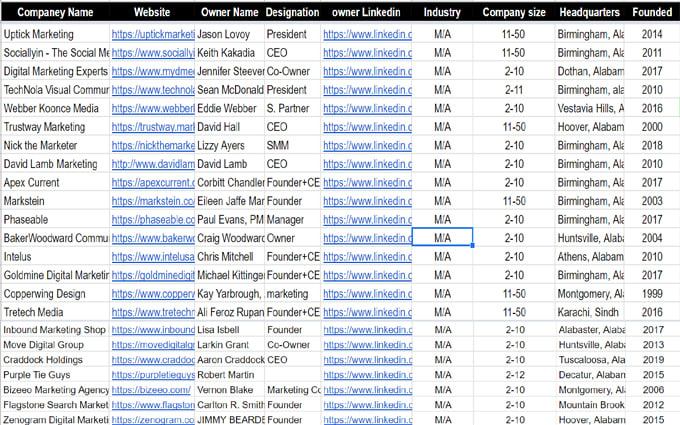Open the Uptick Marketing website link
Image resolution: width=680 pixels, height=425 pixels.
(x=153, y=34)
